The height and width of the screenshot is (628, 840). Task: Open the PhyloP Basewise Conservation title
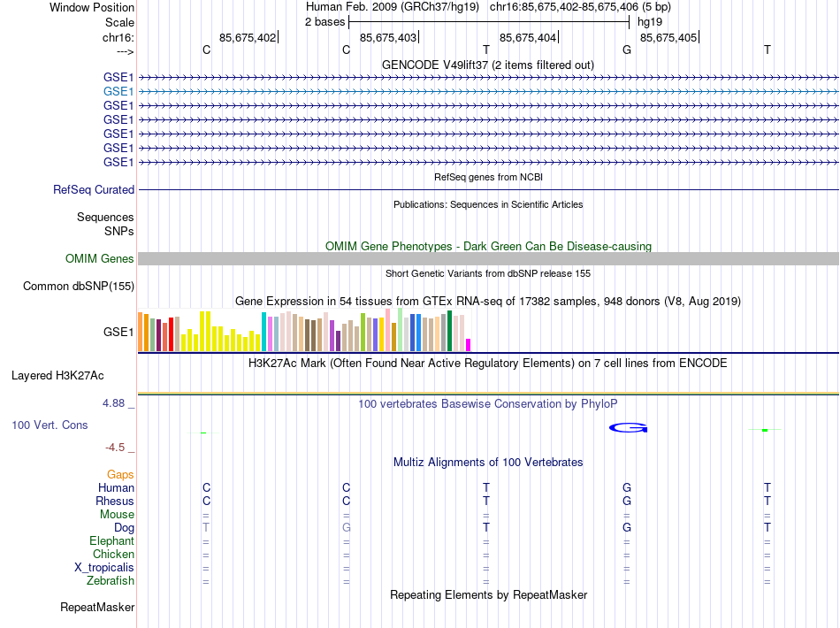[x=487, y=404]
